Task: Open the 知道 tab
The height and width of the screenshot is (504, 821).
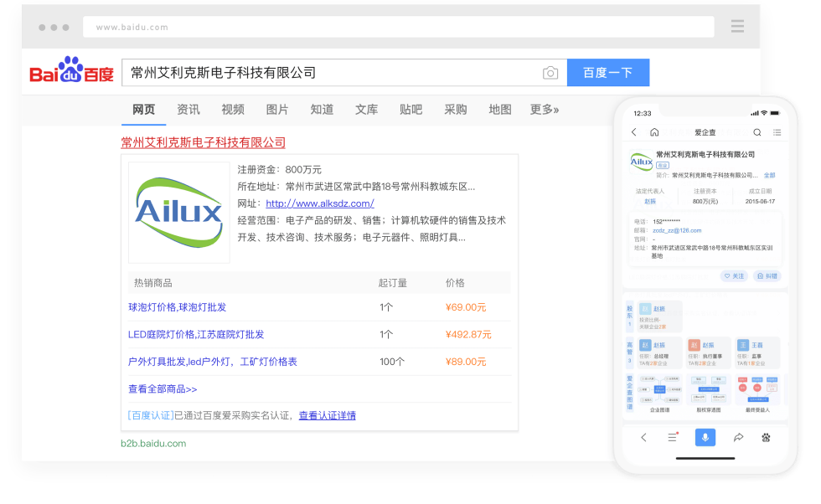Action: (x=322, y=110)
